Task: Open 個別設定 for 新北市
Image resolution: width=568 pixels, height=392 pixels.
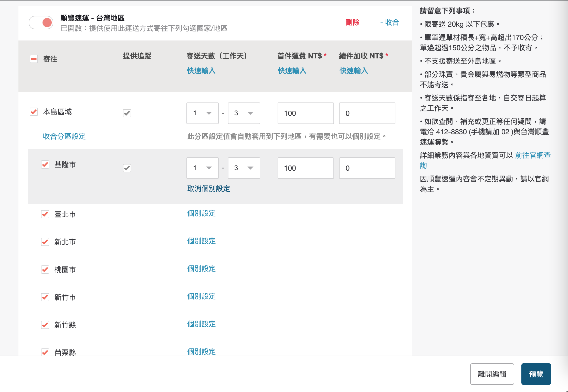Action: (201, 241)
